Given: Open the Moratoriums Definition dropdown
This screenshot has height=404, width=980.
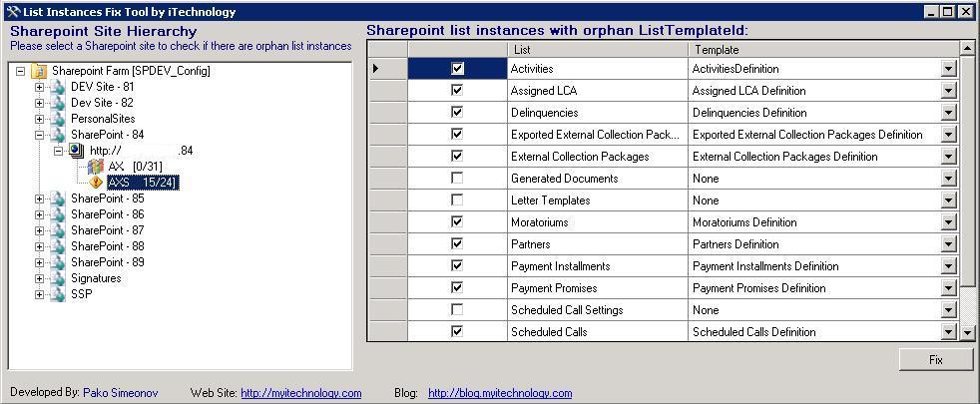Looking at the screenshot, I should click(x=949, y=222).
